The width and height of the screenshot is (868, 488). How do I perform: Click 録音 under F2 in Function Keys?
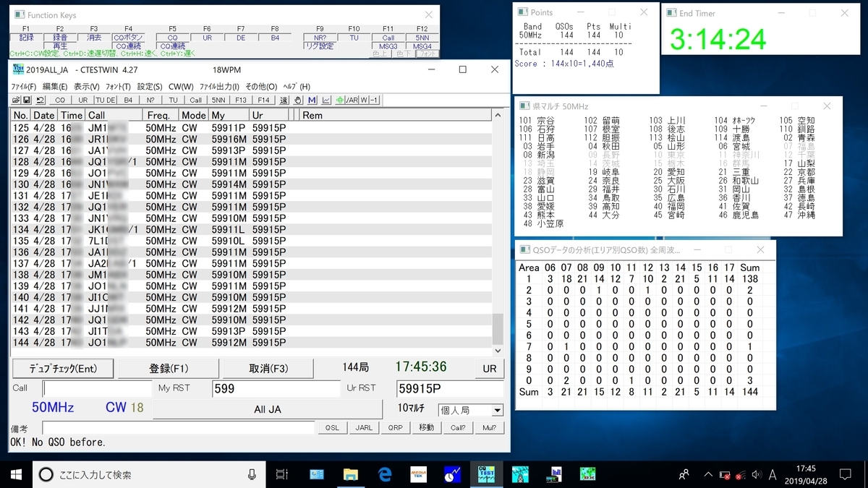tap(60, 37)
